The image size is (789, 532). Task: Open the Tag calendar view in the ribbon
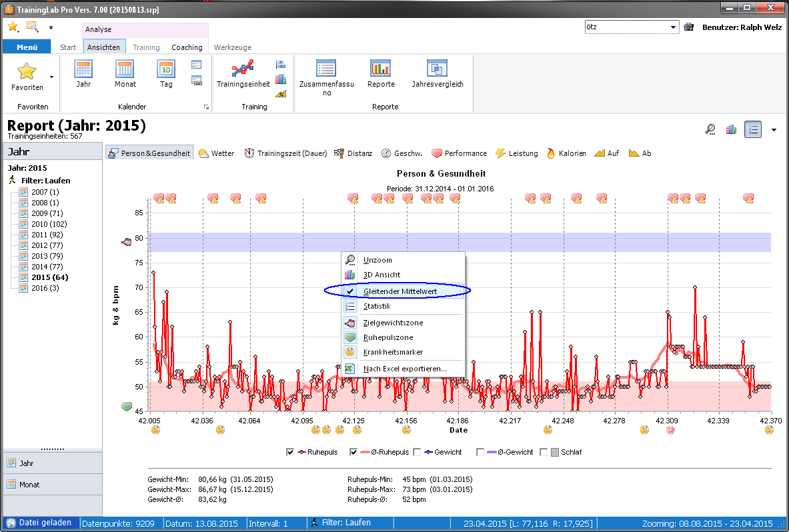166,74
